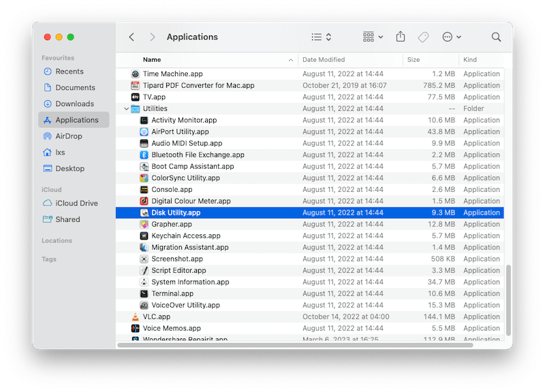Click the 785.2 MB size value
The image size is (545, 392).
(x=439, y=86)
